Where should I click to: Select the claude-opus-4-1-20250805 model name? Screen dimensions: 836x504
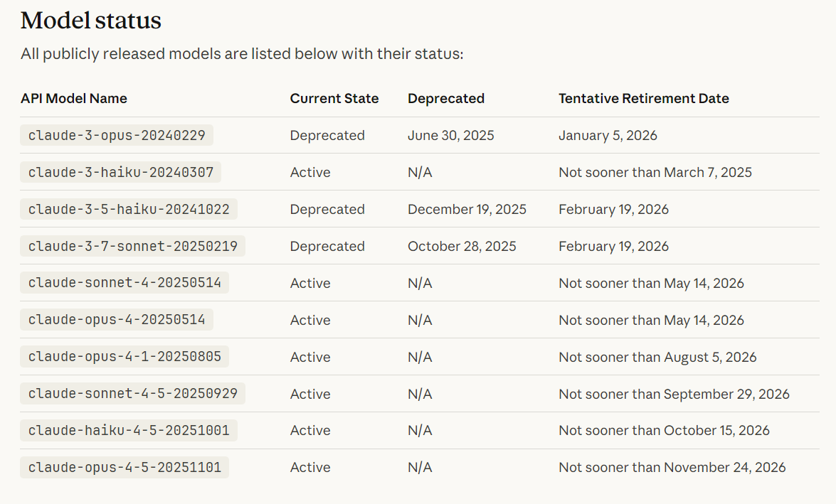point(125,357)
